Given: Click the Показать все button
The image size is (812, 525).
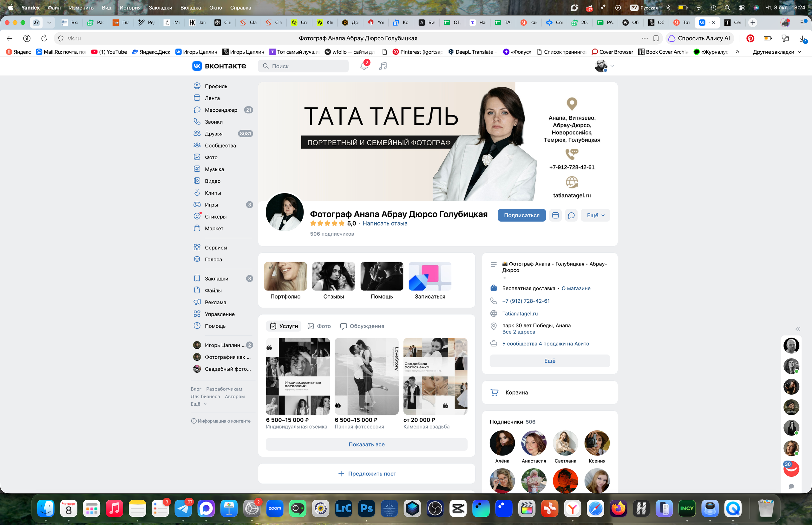Looking at the screenshot, I should tap(366, 444).
